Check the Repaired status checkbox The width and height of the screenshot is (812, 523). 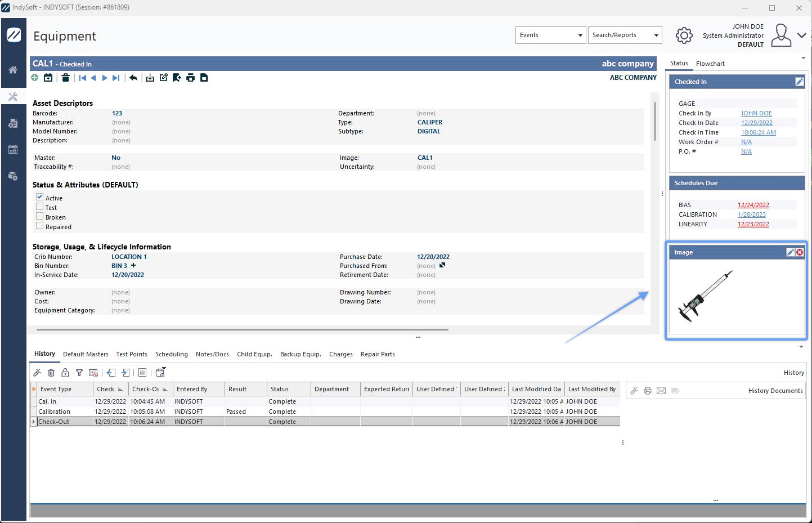coord(40,226)
